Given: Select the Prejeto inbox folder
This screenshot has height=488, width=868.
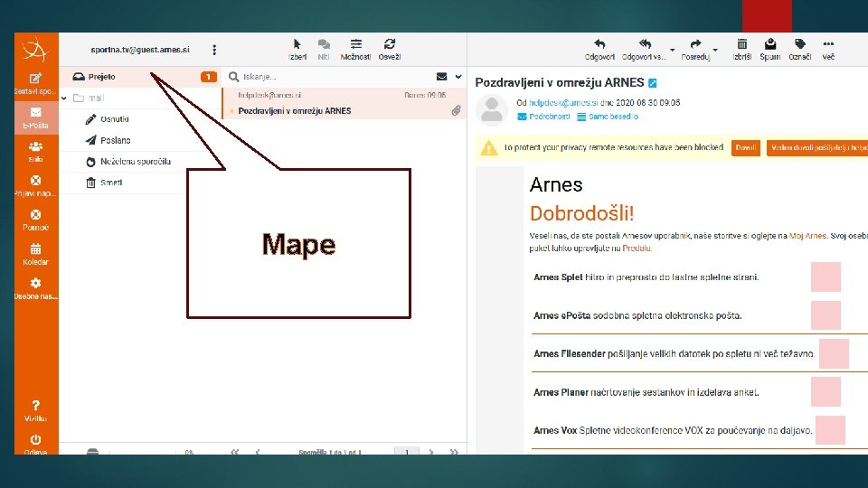Looking at the screenshot, I should (140, 76).
